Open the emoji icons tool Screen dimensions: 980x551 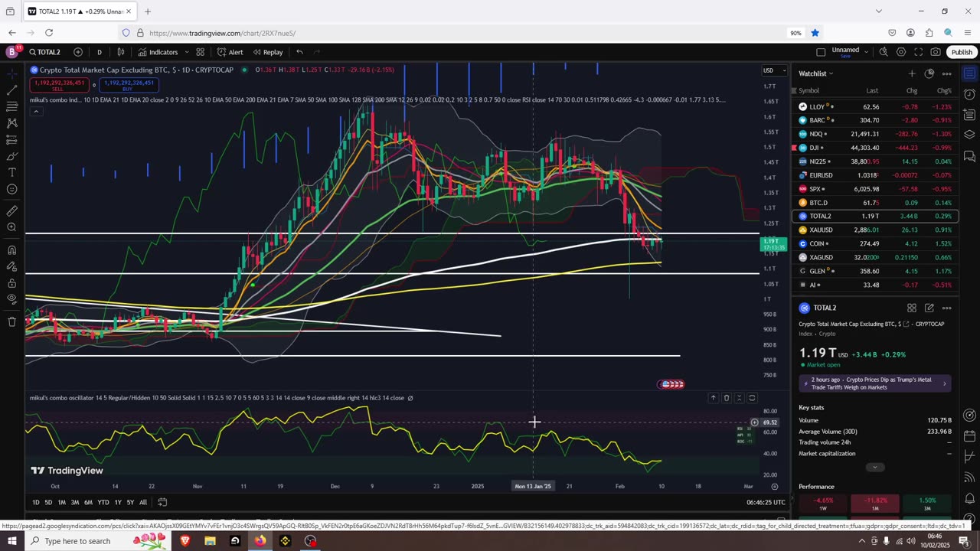click(11, 190)
